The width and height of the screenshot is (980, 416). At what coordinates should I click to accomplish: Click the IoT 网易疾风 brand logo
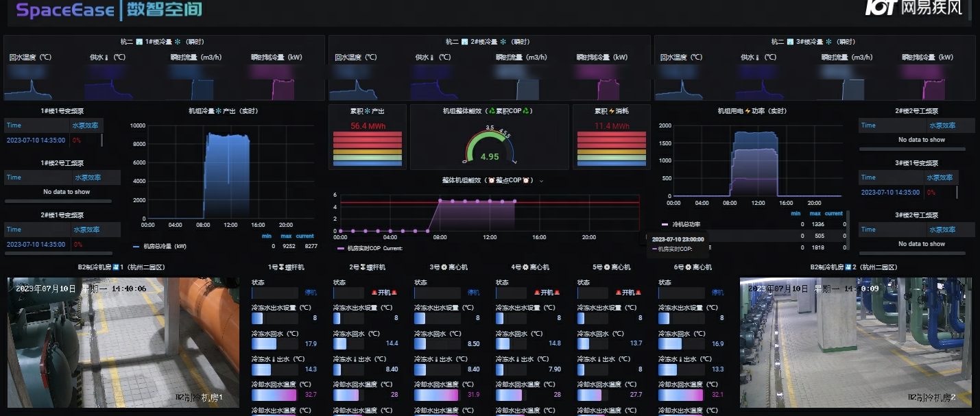(x=913, y=8)
